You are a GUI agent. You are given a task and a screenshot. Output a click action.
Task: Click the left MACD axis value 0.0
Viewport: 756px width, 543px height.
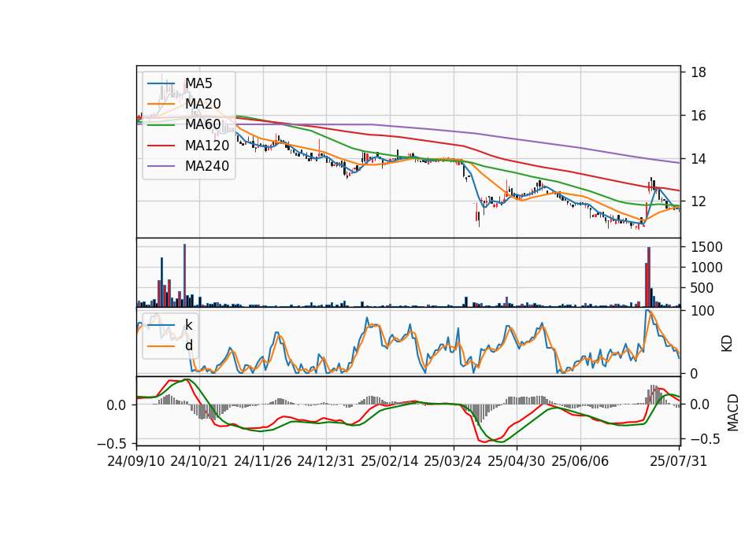(117, 405)
